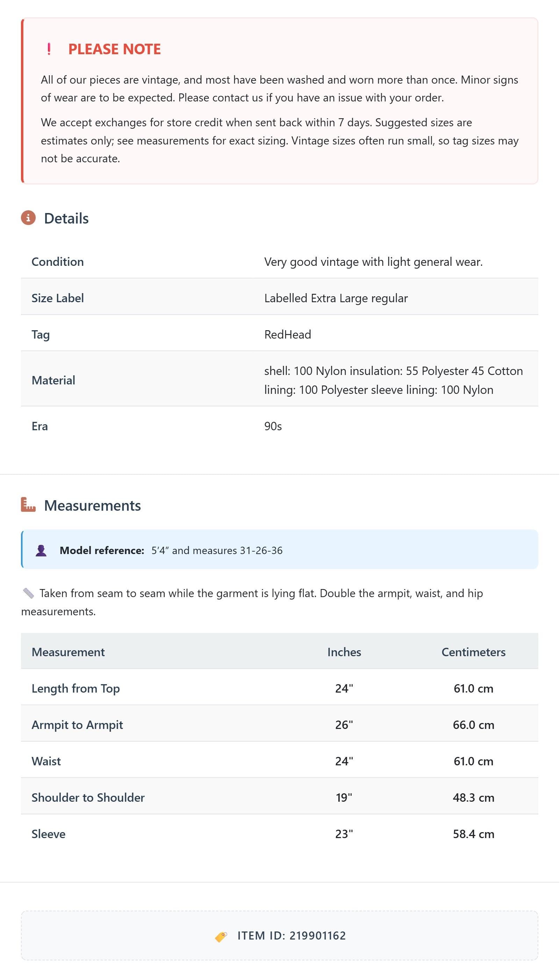Click the Details section heading
Image resolution: width=560 pixels, height=978 pixels.
[x=66, y=218]
